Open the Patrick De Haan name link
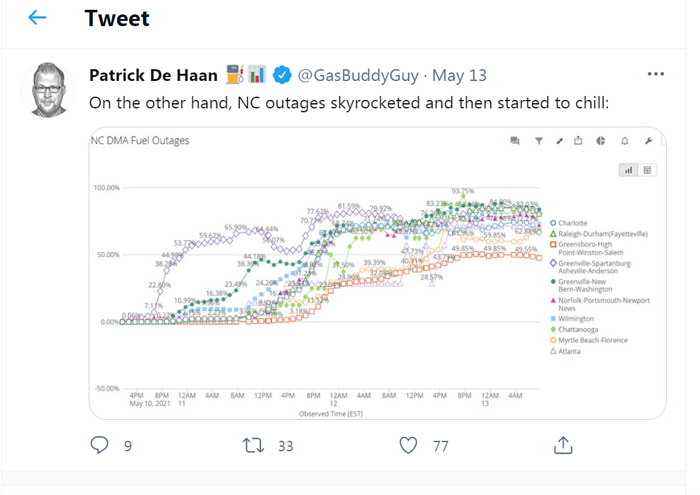 click(153, 75)
